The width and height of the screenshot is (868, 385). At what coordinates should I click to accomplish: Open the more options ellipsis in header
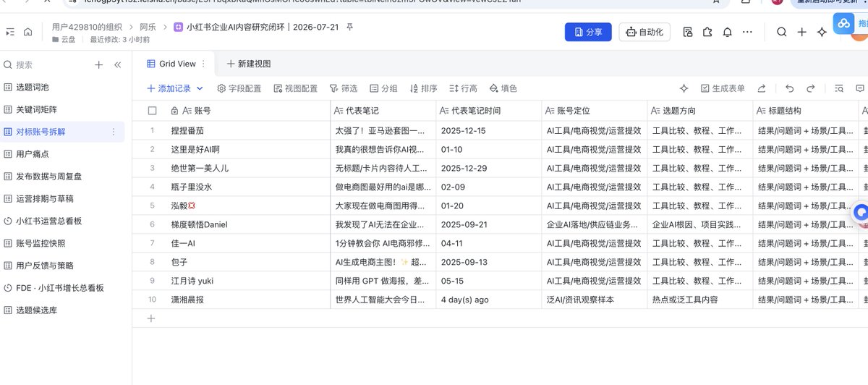coord(747,32)
